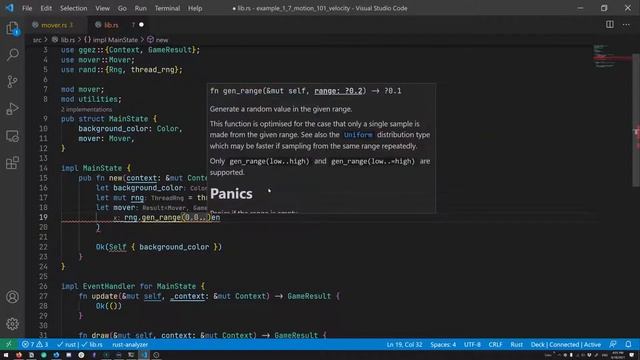Click 'Ok(Self { background_color })' line

pos(159,247)
